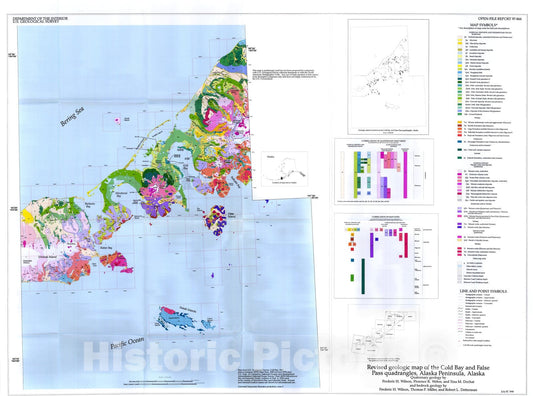Select the "OPEN FILE REPORT" header text

[499, 19]
